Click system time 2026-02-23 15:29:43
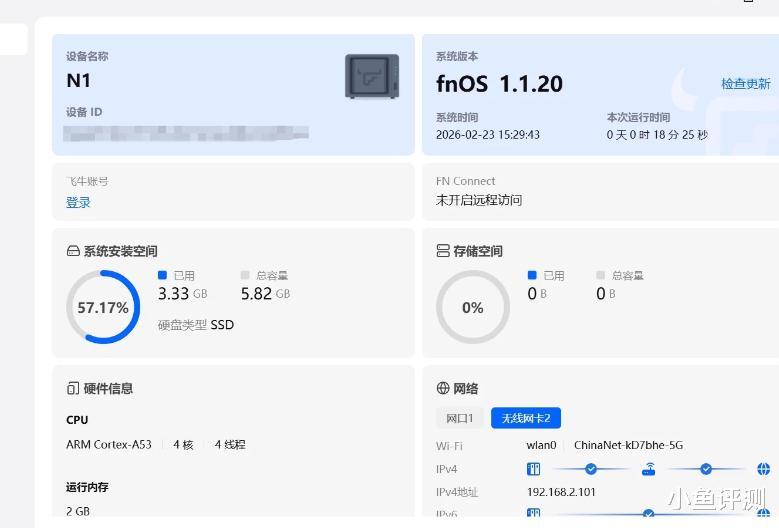 tap(488, 135)
